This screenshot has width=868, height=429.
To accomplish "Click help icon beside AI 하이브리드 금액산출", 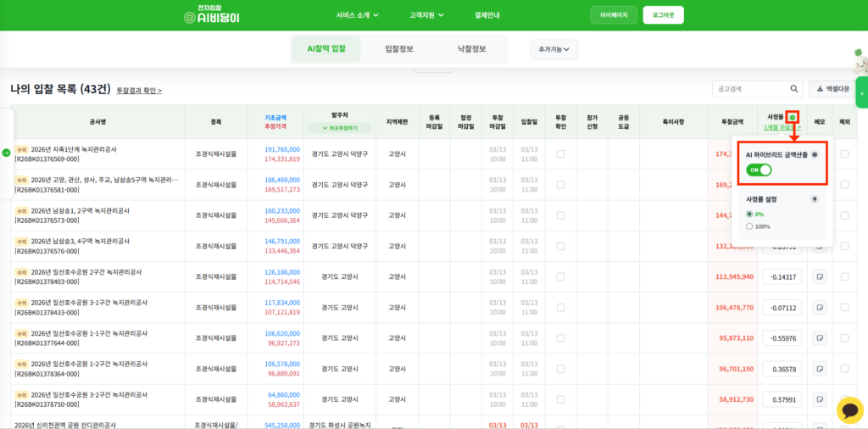I will click(x=815, y=155).
